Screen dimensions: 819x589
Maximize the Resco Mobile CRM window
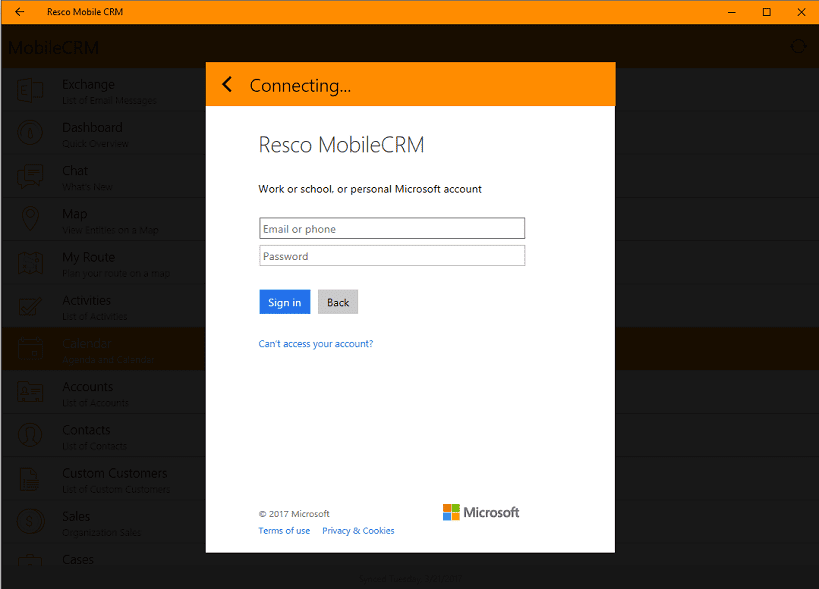click(x=766, y=11)
